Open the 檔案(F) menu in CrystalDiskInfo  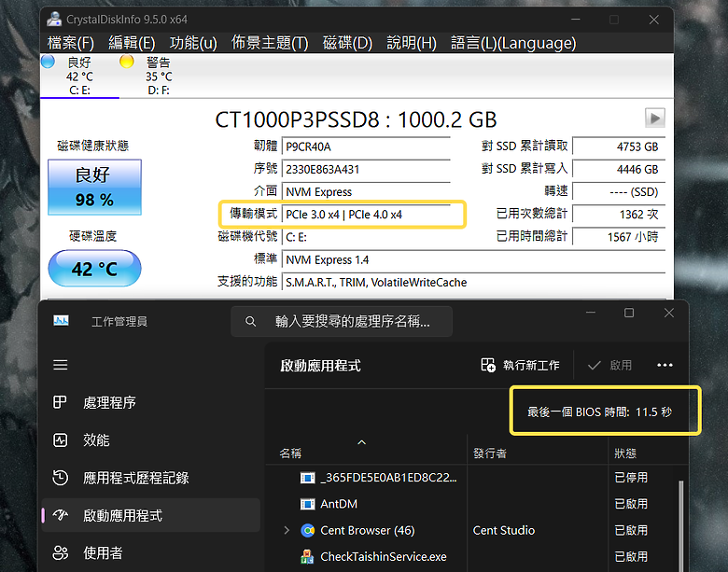click(x=71, y=43)
